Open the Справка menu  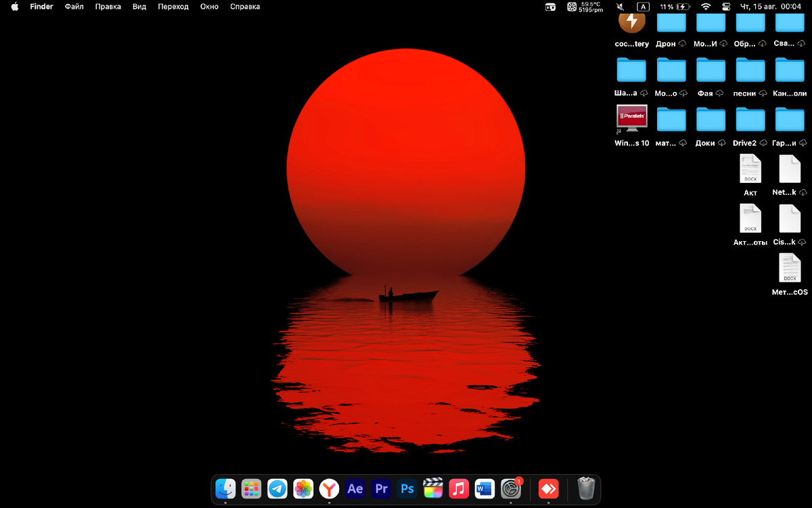pyautogui.click(x=245, y=7)
